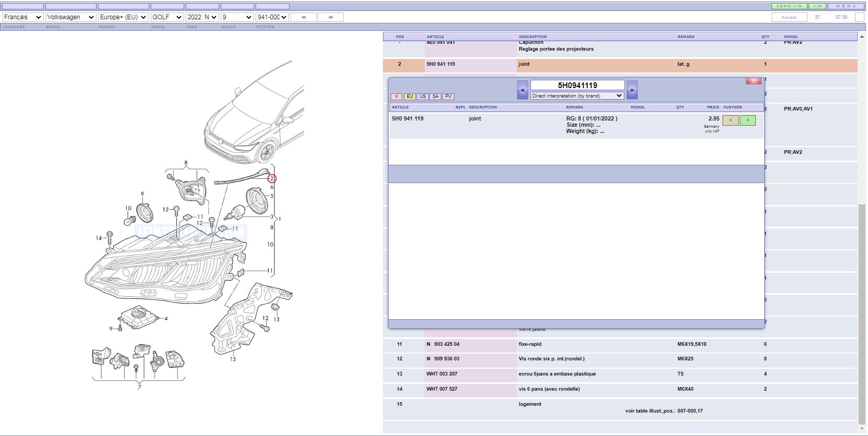This screenshot has height=436, width=868.
Task: Click callout number 14 next to the screw
Action: pyautogui.click(x=99, y=238)
